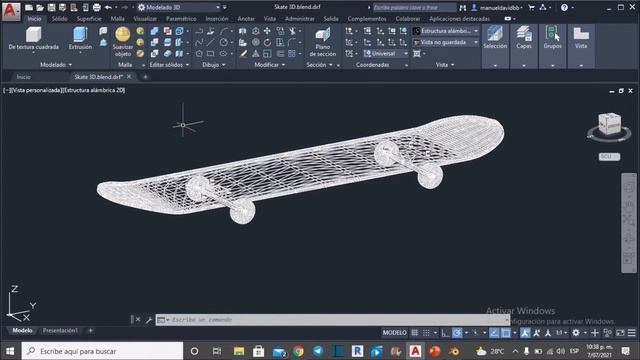This screenshot has width=640, height=360.
Task: Click the viewport label Vista personalizada
Action: (37, 90)
